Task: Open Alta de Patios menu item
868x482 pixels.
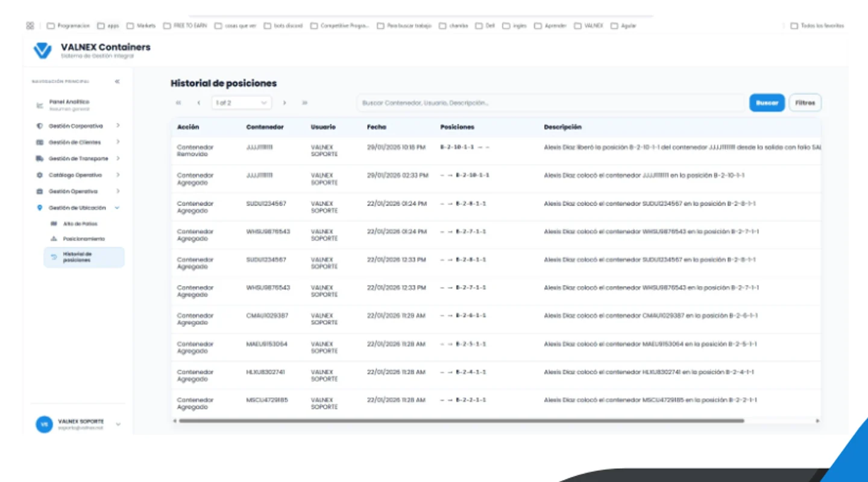Action: coord(80,224)
